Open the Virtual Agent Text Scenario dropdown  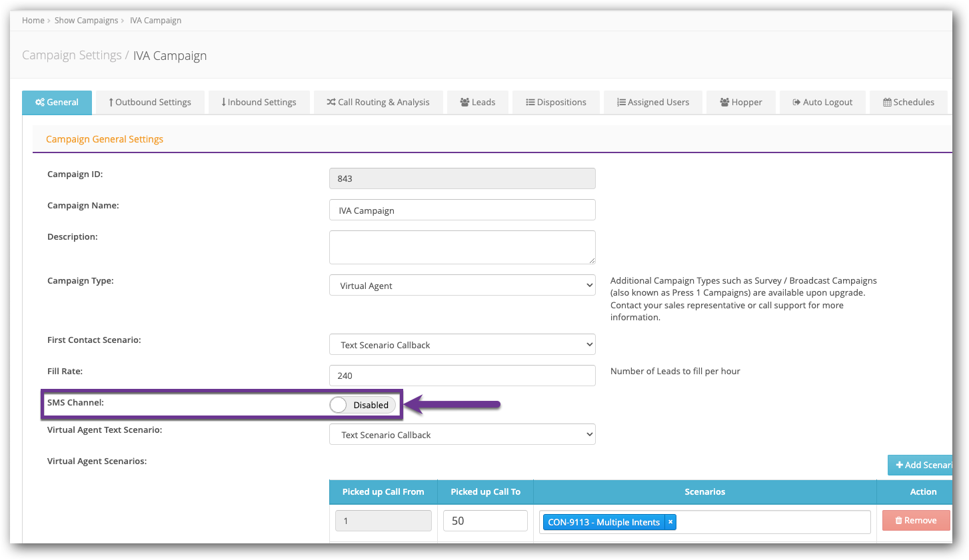pos(463,434)
